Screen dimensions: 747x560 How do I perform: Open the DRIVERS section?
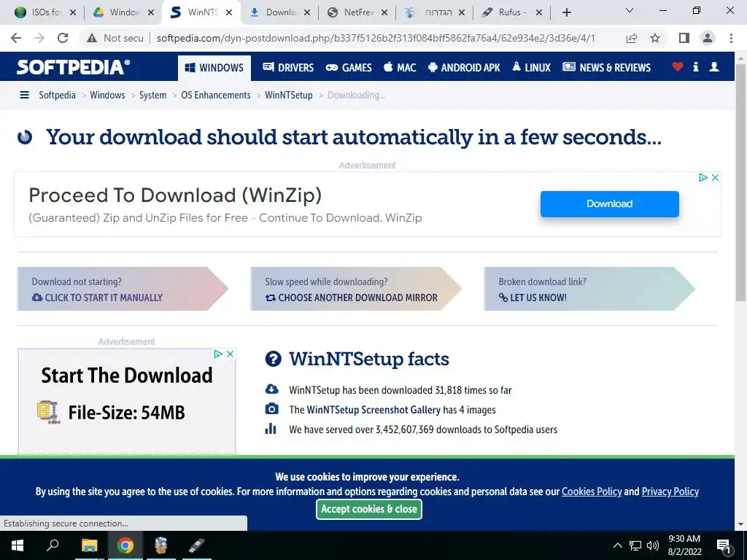coord(288,68)
